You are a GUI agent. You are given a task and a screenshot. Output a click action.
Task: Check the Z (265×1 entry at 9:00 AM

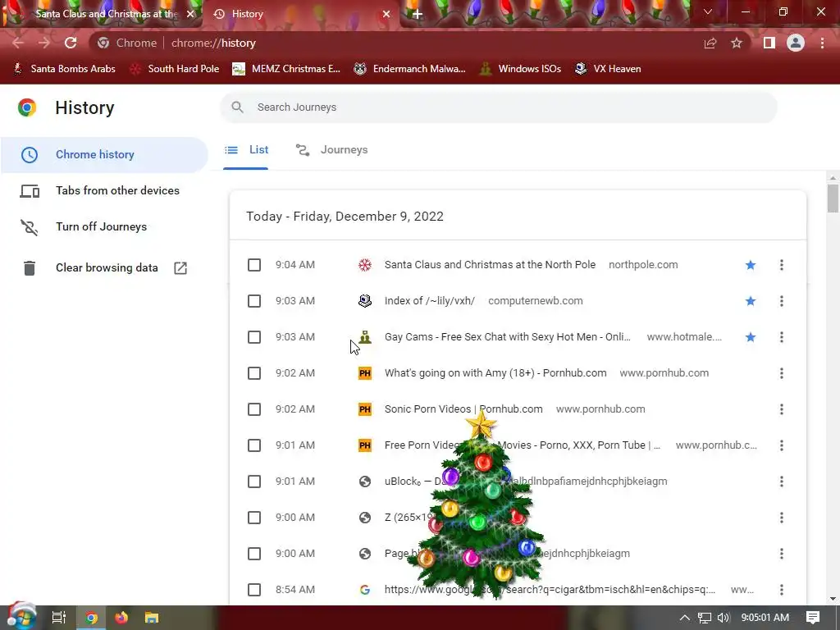pos(254,518)
